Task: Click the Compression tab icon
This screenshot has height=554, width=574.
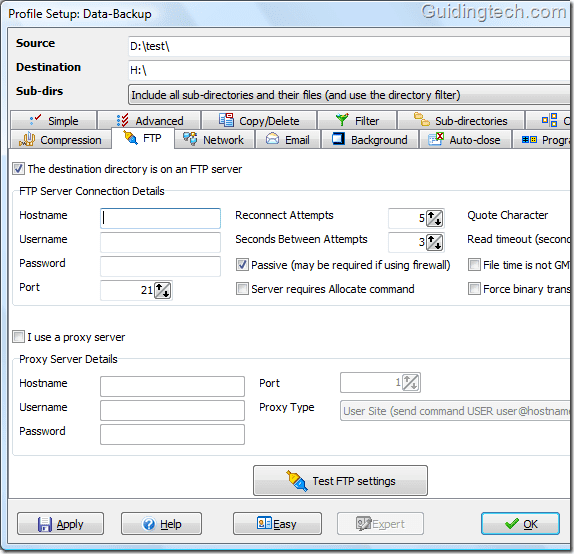Action: tap(27, 139)
